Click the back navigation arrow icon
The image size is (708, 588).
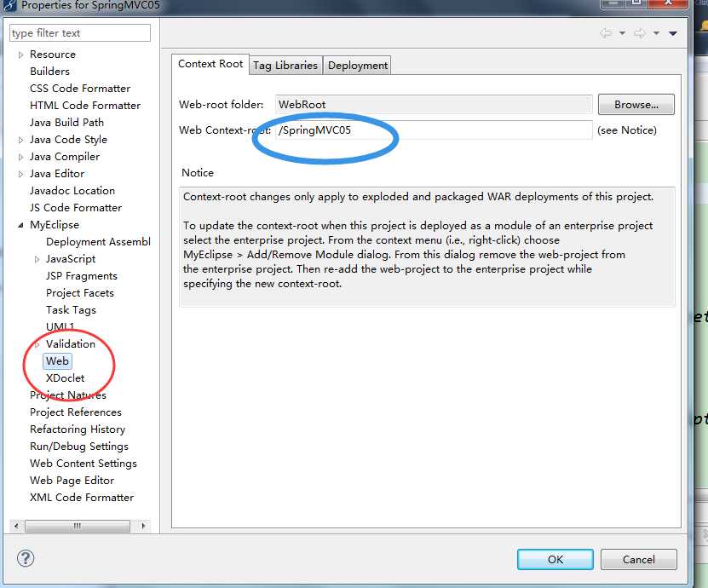606,33
